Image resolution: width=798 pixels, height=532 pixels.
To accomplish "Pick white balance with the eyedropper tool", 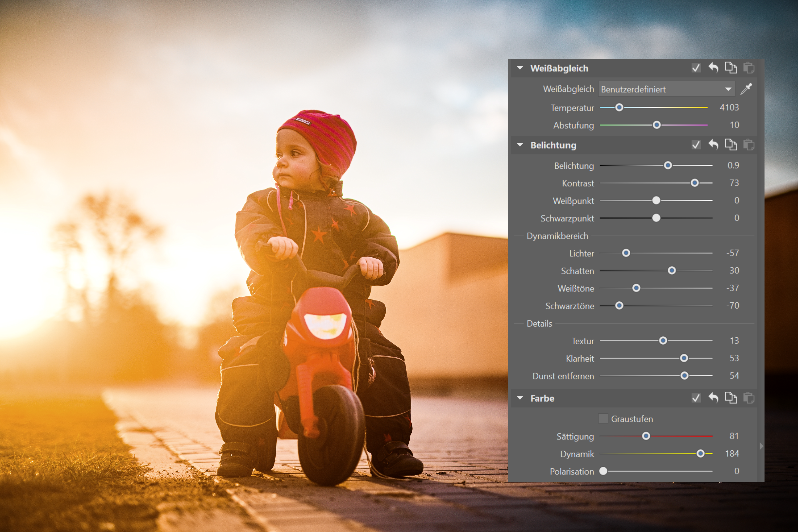I will click(x=746, y=89).
